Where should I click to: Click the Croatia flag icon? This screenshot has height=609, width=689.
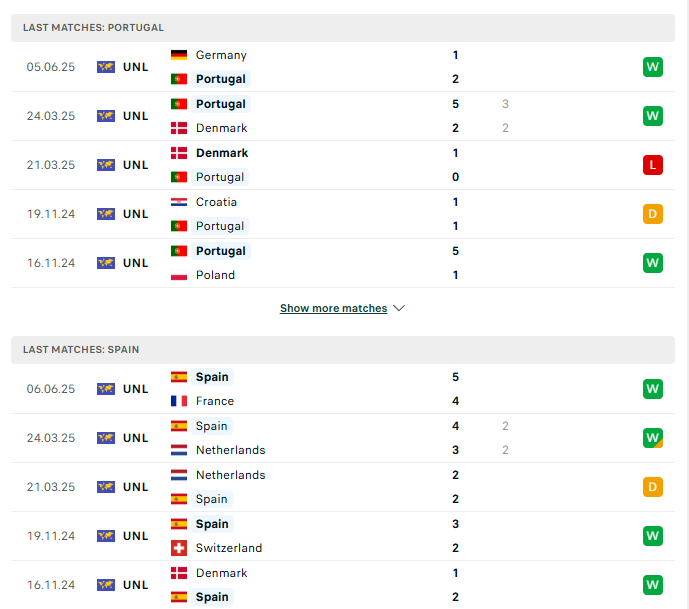coord(179,202)
